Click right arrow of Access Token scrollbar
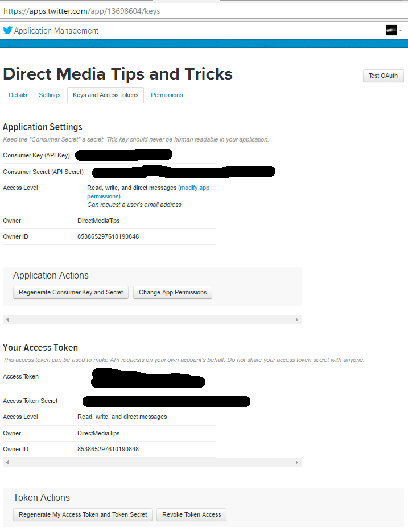 point(297,462)
